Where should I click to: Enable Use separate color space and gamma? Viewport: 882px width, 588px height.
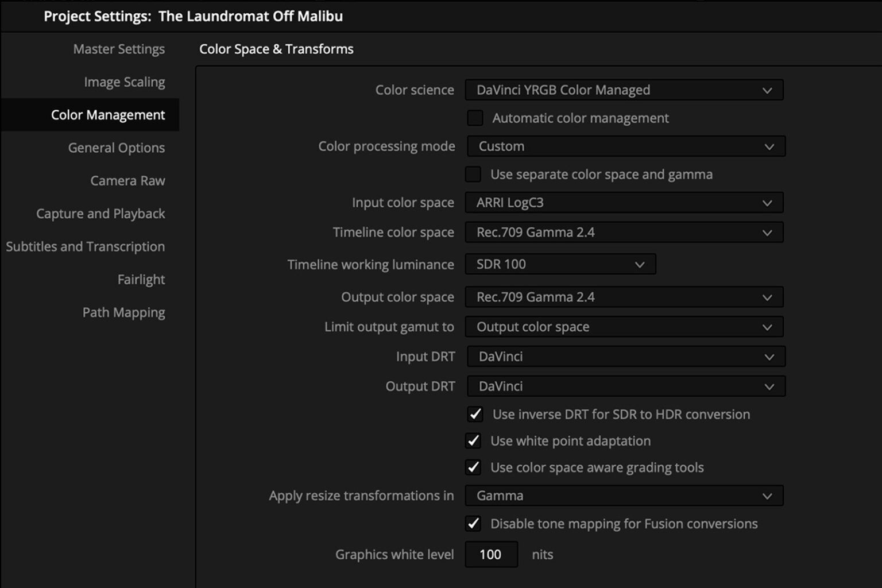click(473, 174)
